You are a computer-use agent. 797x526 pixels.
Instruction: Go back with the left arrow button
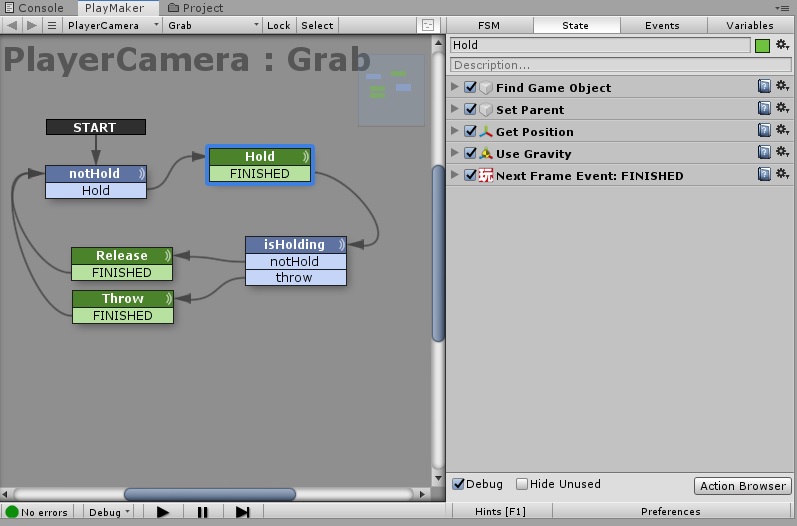pyautogui.click(x=12, y=25)
